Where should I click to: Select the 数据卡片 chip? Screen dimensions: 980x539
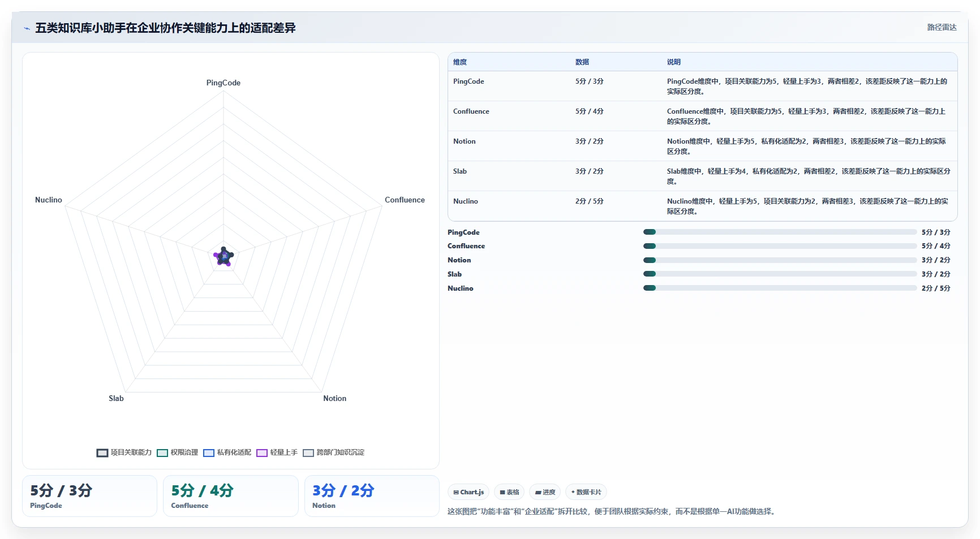point(586,492)
